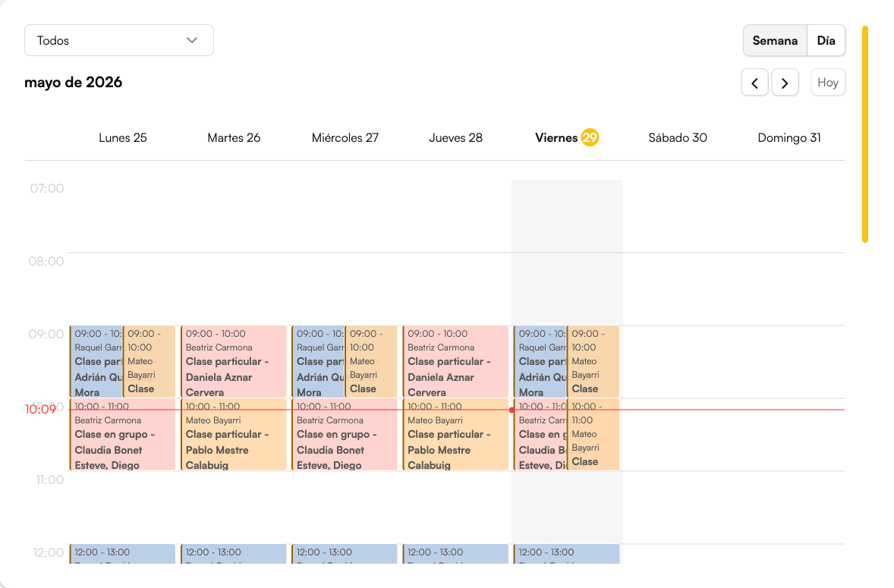Select Domingo 31 column header
Image resolution: width=894 pixels, height=588 pixels.
(x=789, y=138)
